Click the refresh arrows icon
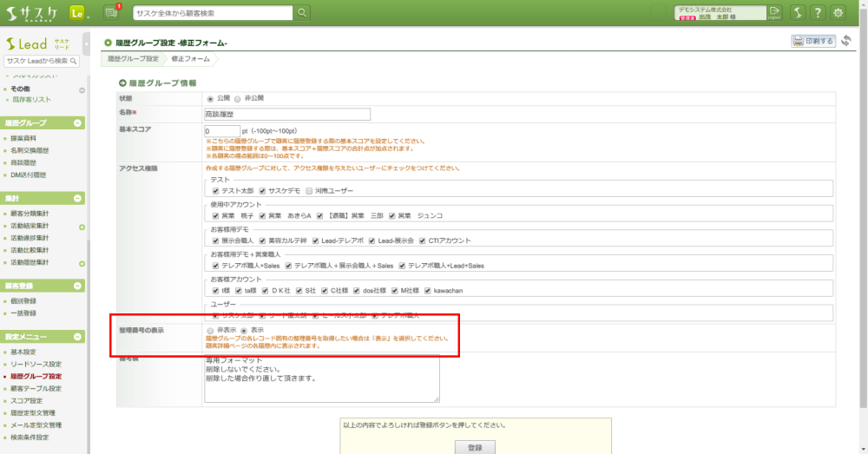 pyautogui.click(x=846, y=41)
